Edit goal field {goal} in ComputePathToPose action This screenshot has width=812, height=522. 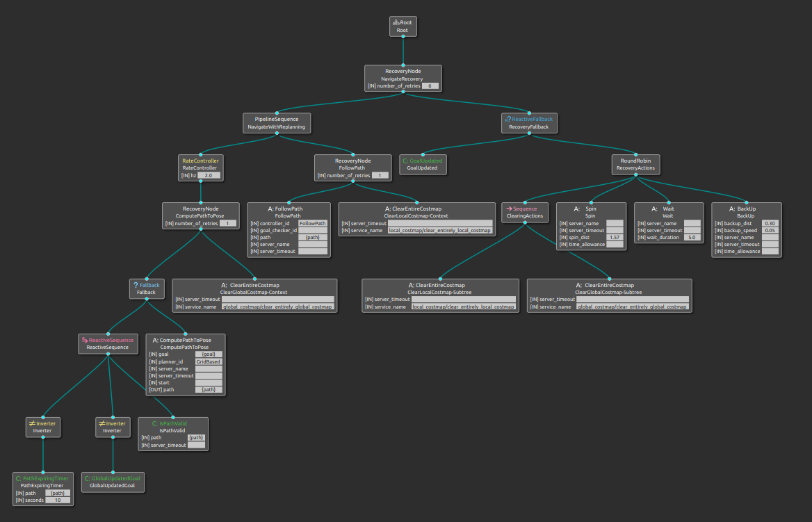point(209,354)
